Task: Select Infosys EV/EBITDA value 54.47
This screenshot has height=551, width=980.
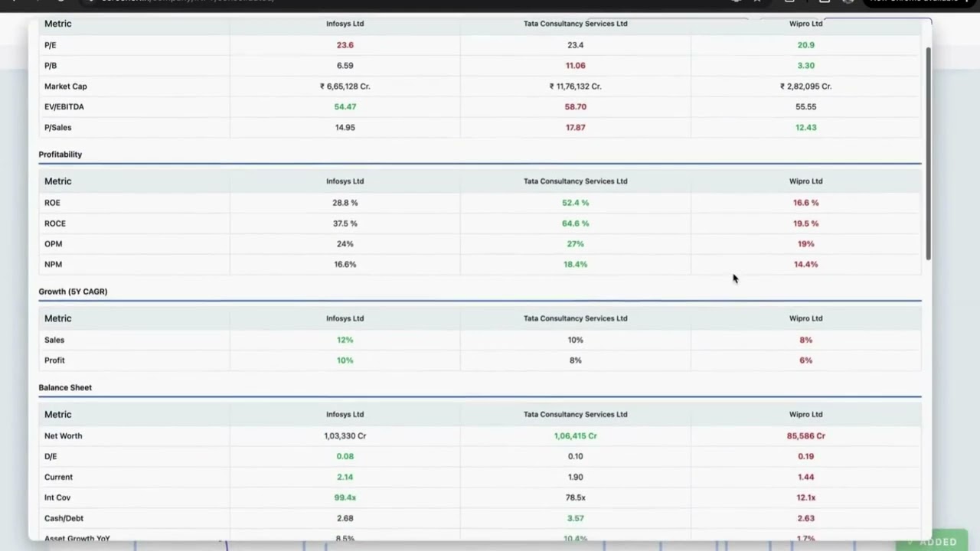Action: point(345,107)
